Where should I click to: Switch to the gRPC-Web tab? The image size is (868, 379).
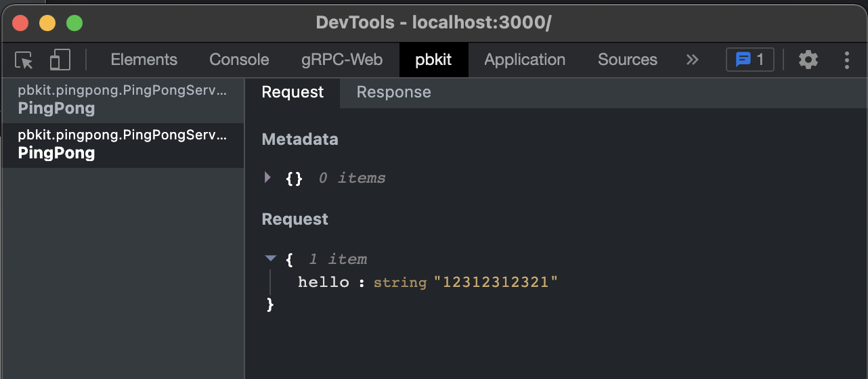(342, 60)
